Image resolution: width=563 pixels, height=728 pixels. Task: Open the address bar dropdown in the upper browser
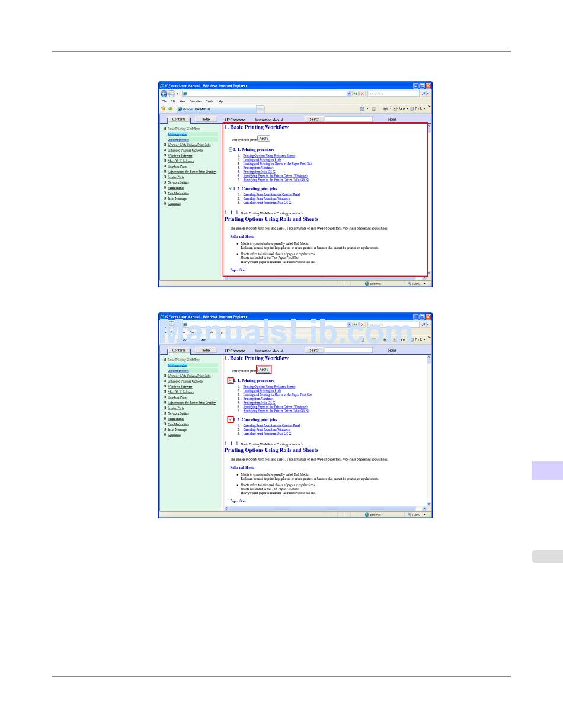(348, 94)
